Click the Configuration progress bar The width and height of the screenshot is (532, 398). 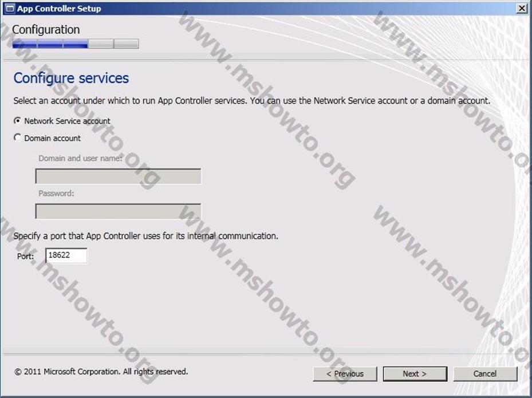(76, 44)
